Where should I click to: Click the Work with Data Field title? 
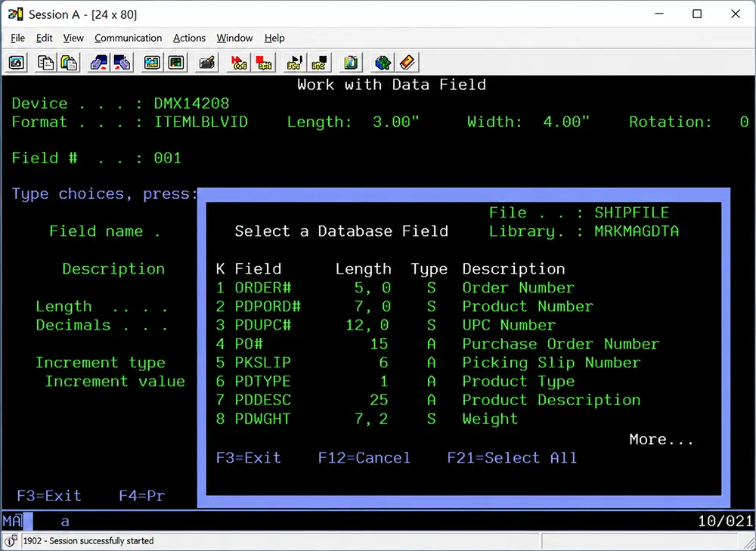coord(392,85)
